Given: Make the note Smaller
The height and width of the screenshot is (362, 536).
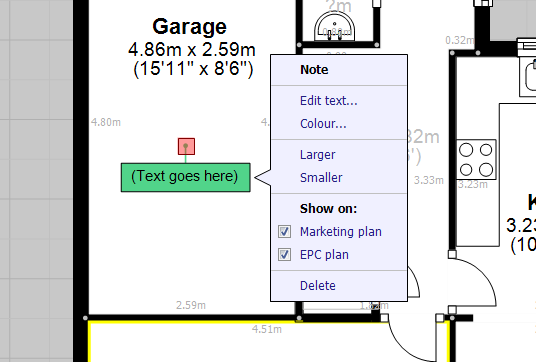Looking at the screenshot, I should pos(321,178).
